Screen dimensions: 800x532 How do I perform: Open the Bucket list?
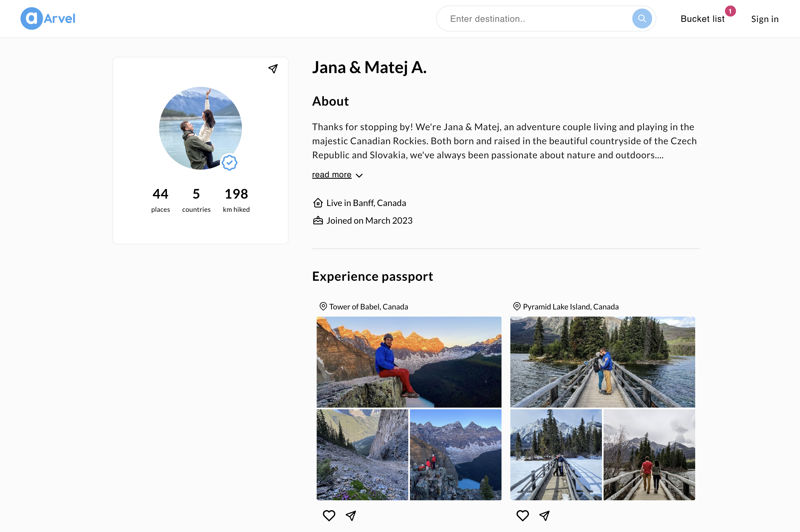point(702,19)
